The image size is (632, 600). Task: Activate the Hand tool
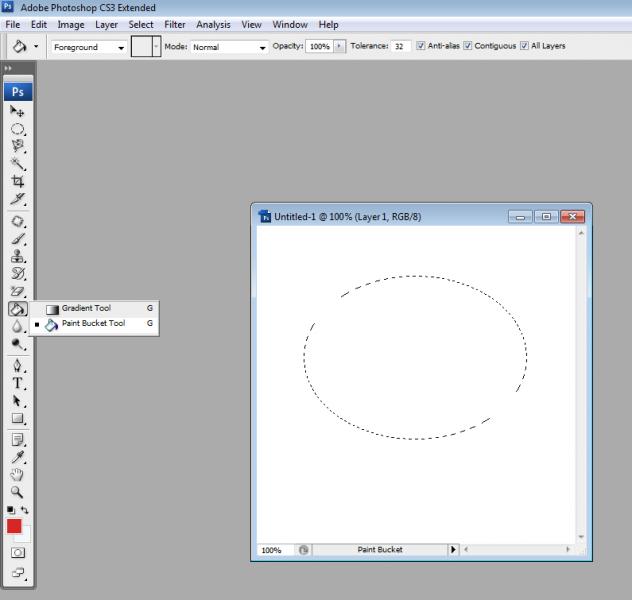pos(18,475)
